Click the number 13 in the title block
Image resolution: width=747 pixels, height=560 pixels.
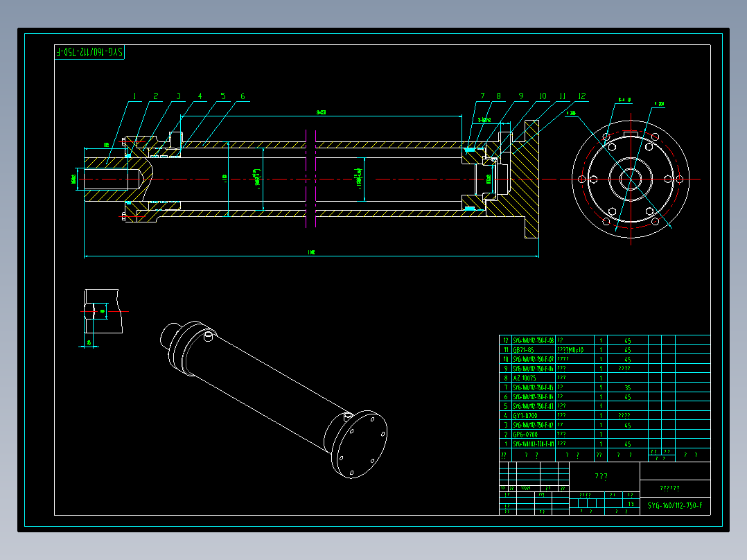point(631,504)
